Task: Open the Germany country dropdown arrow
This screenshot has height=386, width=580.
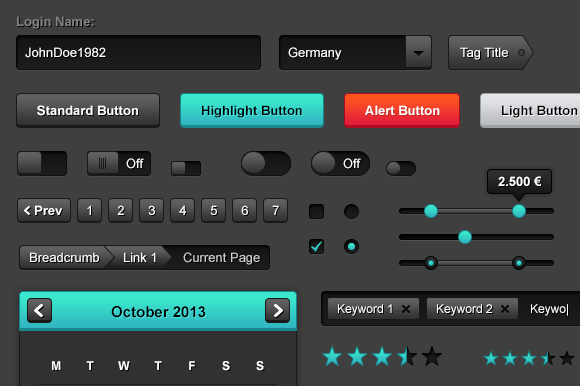Action: click(418, 53)
